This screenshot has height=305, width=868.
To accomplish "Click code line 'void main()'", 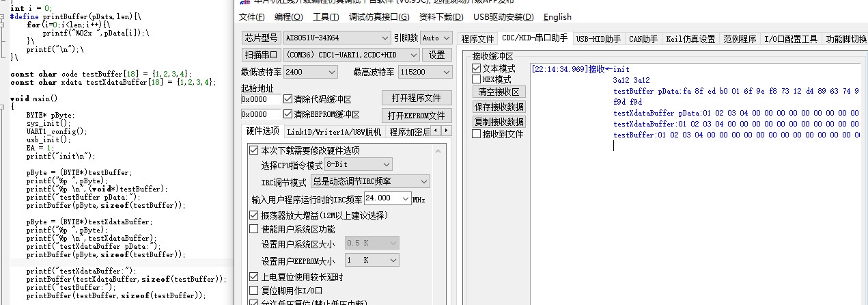I will (x=33, y=98).
